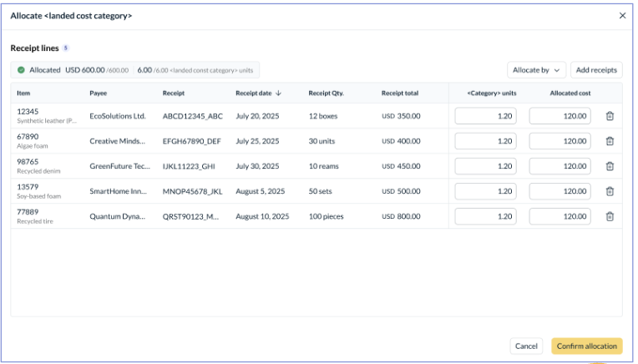Click receipt MNOP45678_JKL
The width and height of the screenshot is (638, 364).
point(192,191)
